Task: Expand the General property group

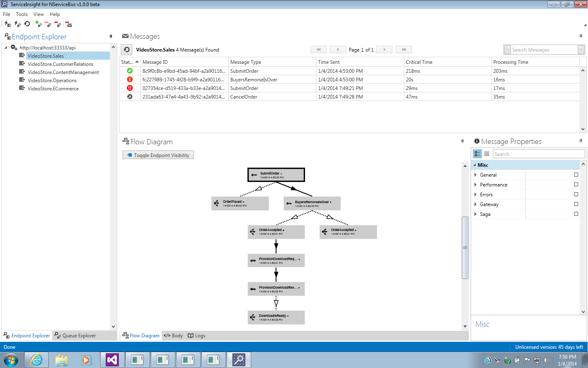Action: pyautogui.click(x=475, y=175)
